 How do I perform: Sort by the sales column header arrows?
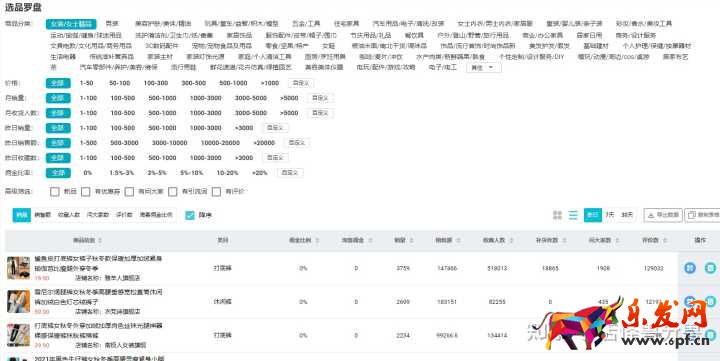pos(411,240)
